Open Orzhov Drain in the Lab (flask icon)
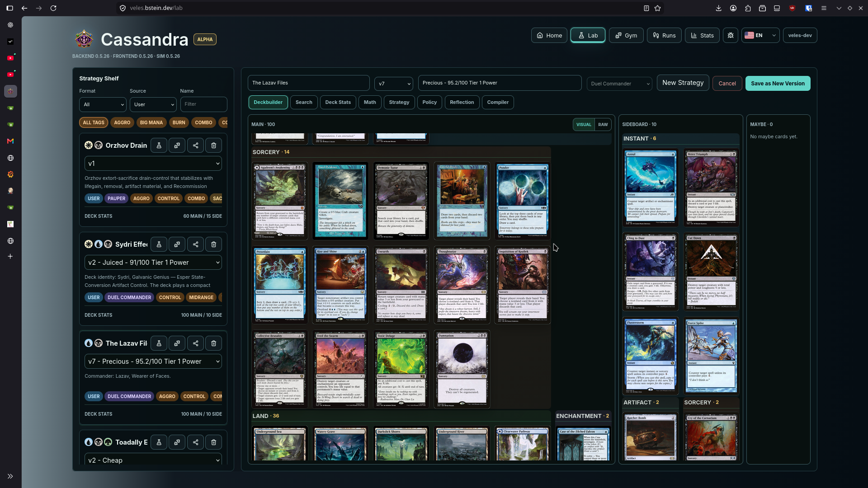The image size is (868, 488). 159,145
